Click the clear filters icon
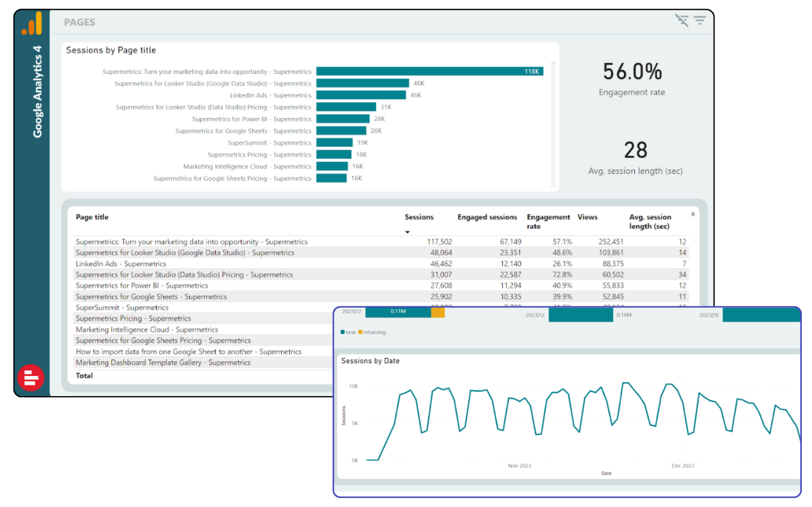Image resolution: width=812 pixels, height=507 pixels. [x=681, y=20]
